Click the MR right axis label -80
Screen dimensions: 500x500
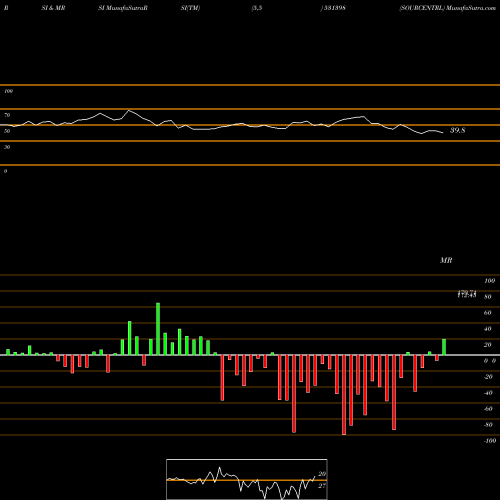tap(488, 425)
